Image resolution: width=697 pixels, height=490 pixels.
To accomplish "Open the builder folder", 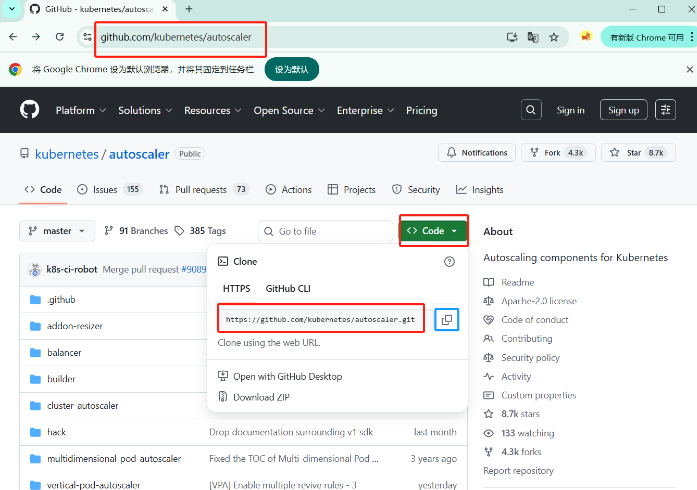I will [x=61, y=379].
